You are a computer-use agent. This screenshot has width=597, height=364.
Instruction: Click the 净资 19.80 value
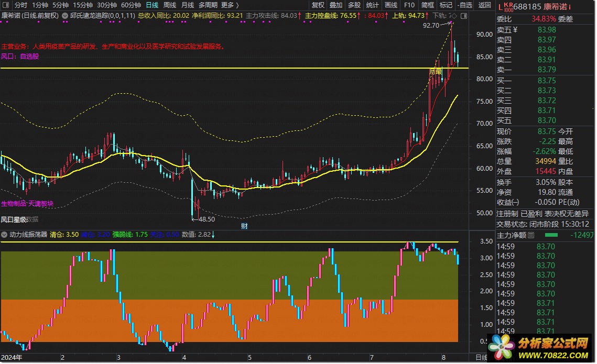tap(547, 192)
